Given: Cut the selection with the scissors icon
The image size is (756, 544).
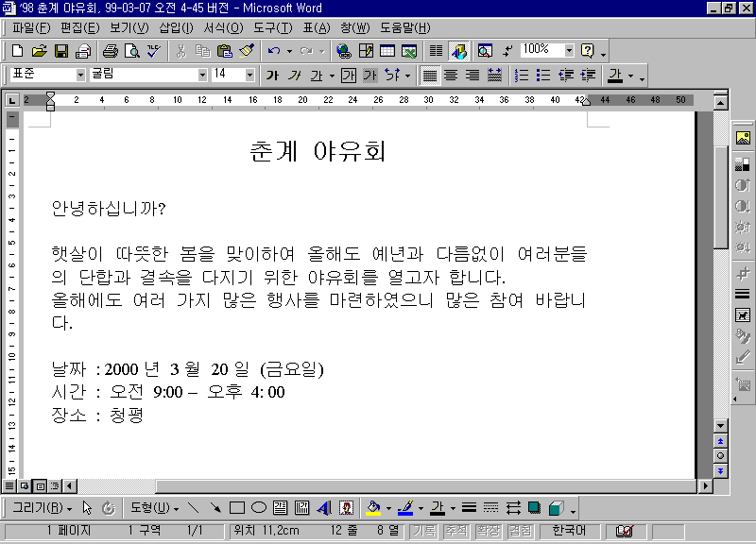Looking at the screenshot, I should coord(181,51).
